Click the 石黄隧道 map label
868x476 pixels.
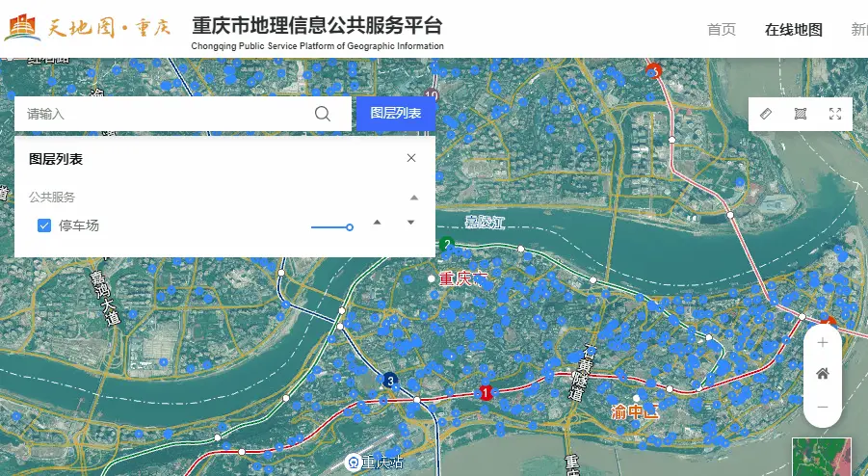(x=581, y=373)
